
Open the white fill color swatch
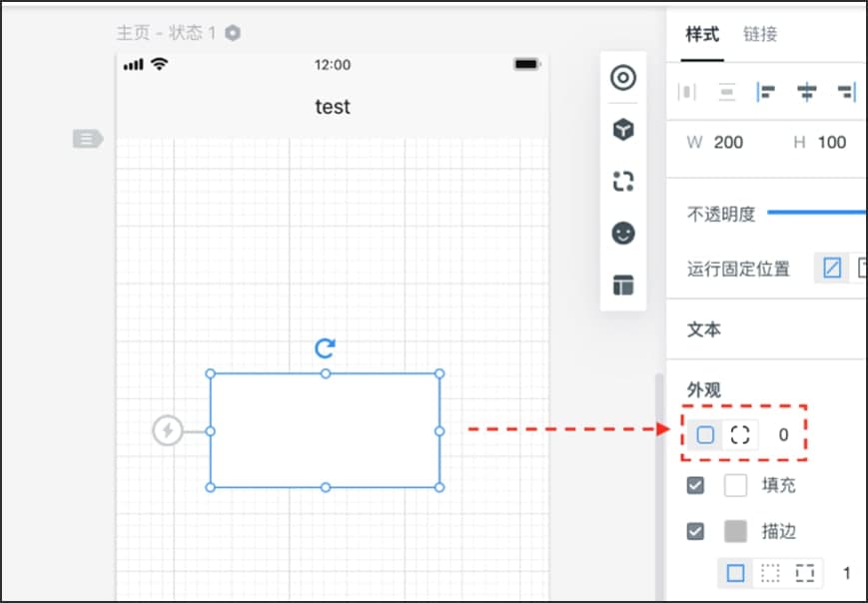(x=736, y=485)
